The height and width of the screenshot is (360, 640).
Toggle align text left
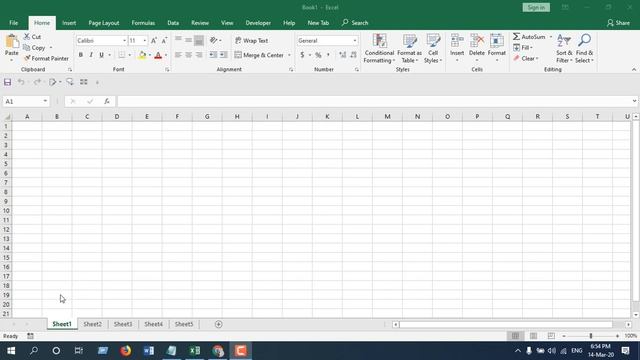pos(178,55)
